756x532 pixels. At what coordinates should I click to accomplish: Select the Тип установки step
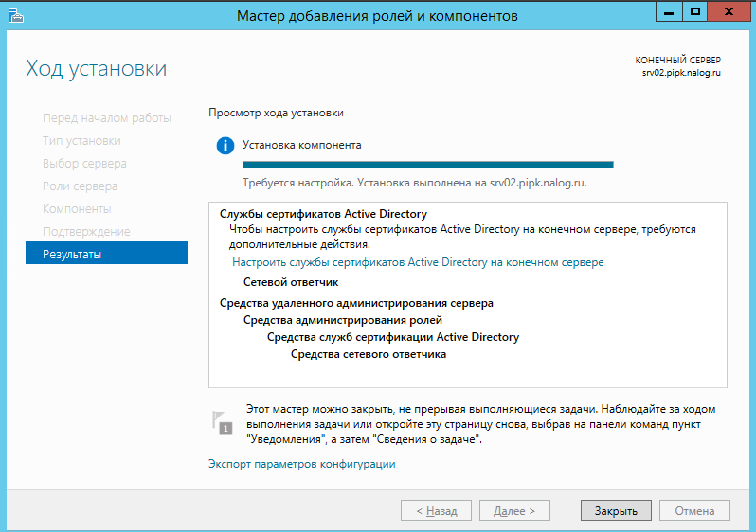coord(81,141)
